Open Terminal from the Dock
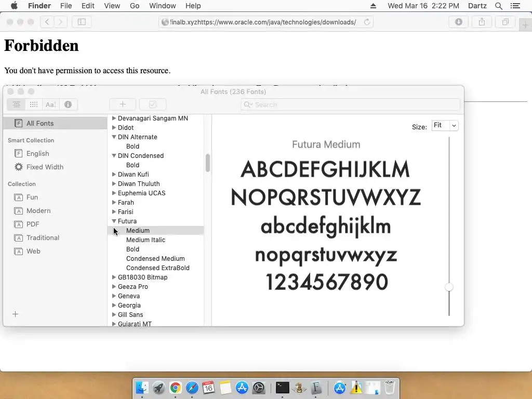The width and height of the screenshot is (532, 399). point(282,388)
